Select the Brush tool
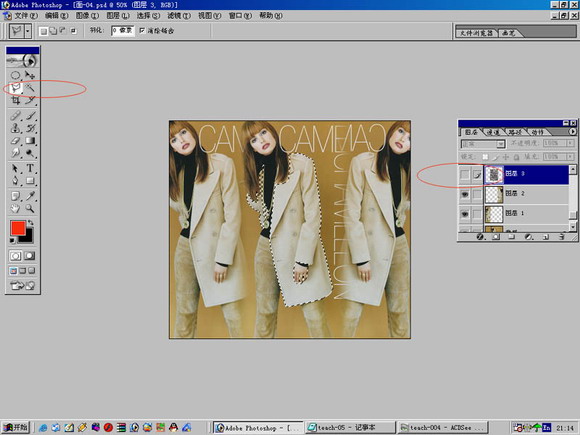This screenshot has width=580, height=435. point(30,116)
